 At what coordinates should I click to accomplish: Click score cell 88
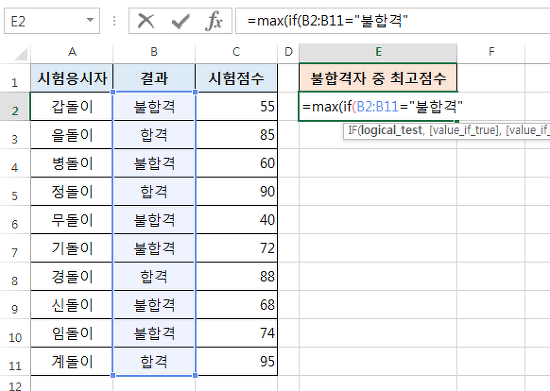[236, 277]
